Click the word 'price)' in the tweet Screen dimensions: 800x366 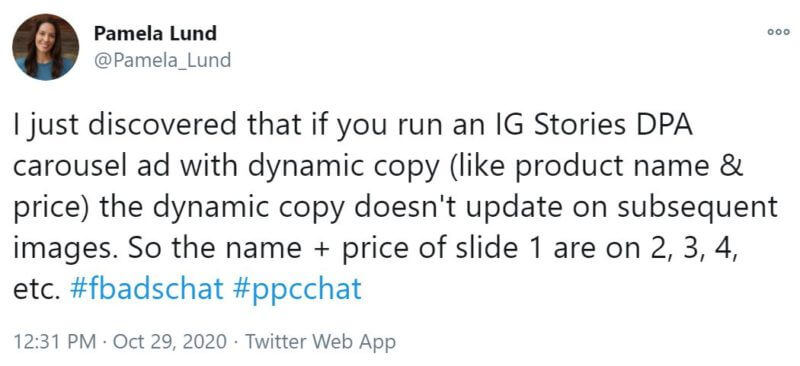click(x=52, y=209)
